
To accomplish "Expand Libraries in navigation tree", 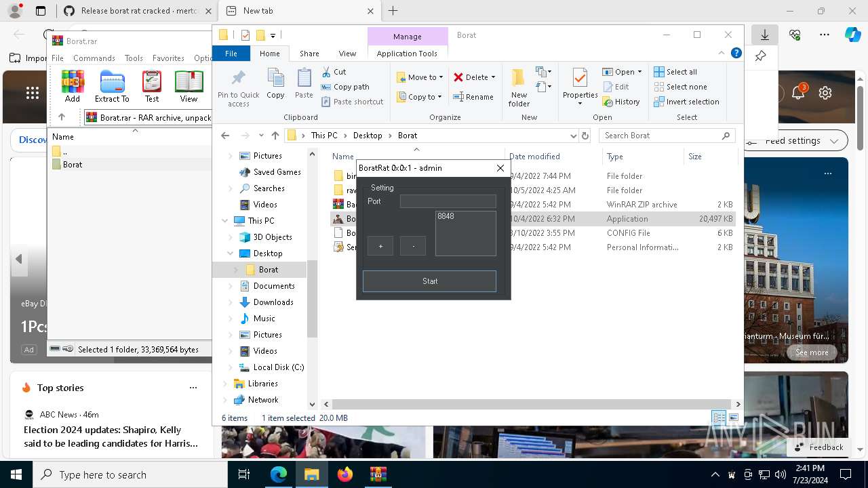I will point(225,384).
